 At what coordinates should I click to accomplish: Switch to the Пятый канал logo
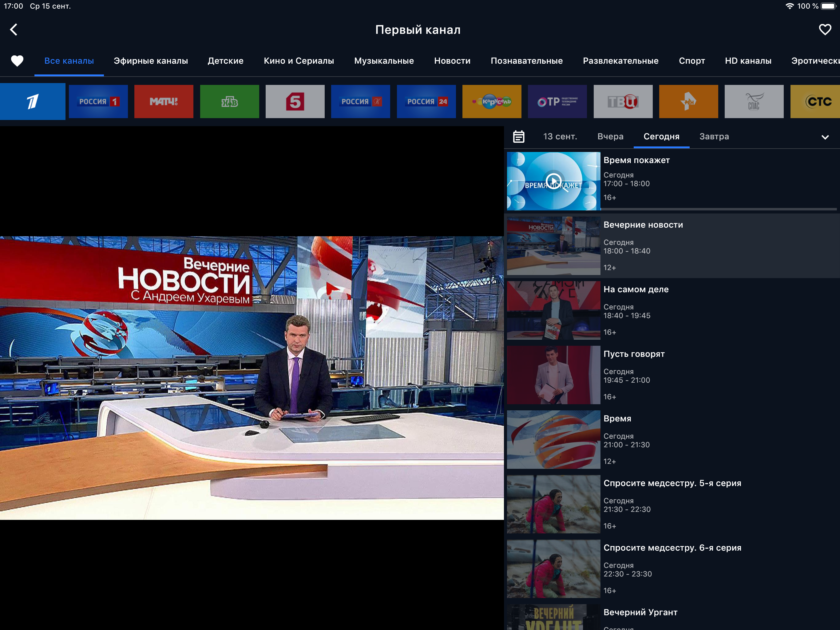295,102
